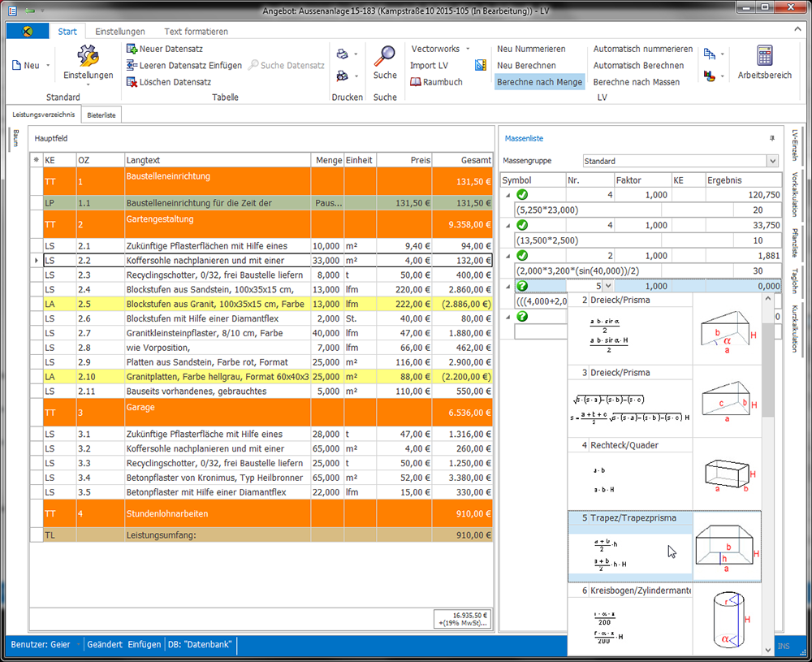
Task: Toggle the Berechne nach Menge option
Action: 539,82
